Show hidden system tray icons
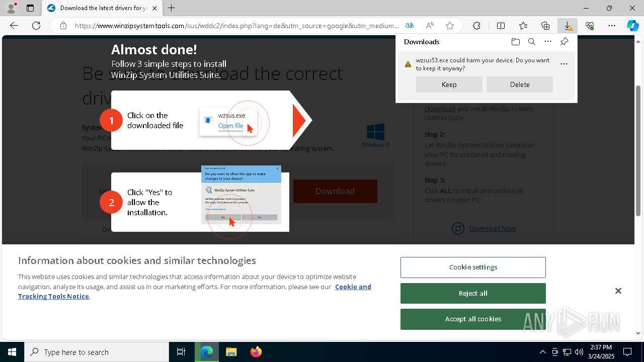Viewport: 644px width, 362px height. coord(542,352)
